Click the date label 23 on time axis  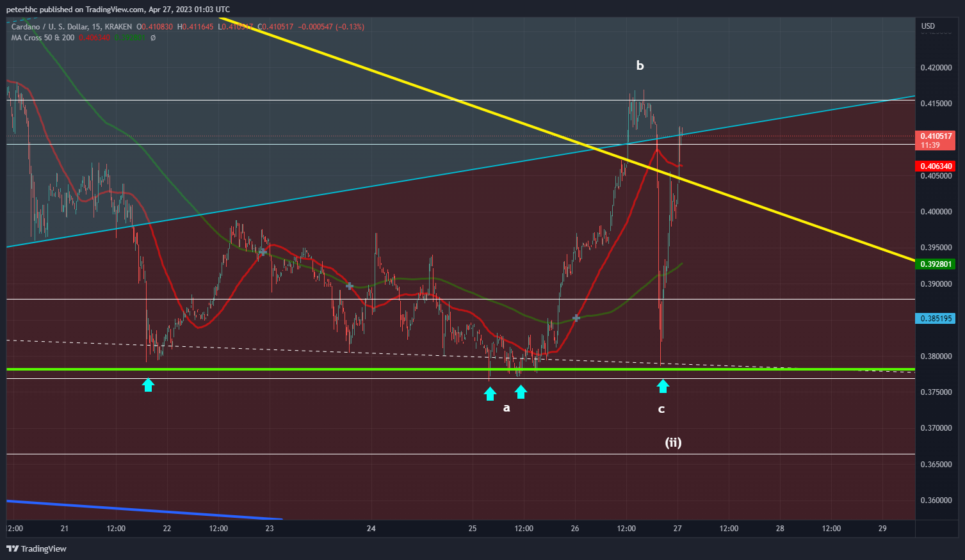270,529
